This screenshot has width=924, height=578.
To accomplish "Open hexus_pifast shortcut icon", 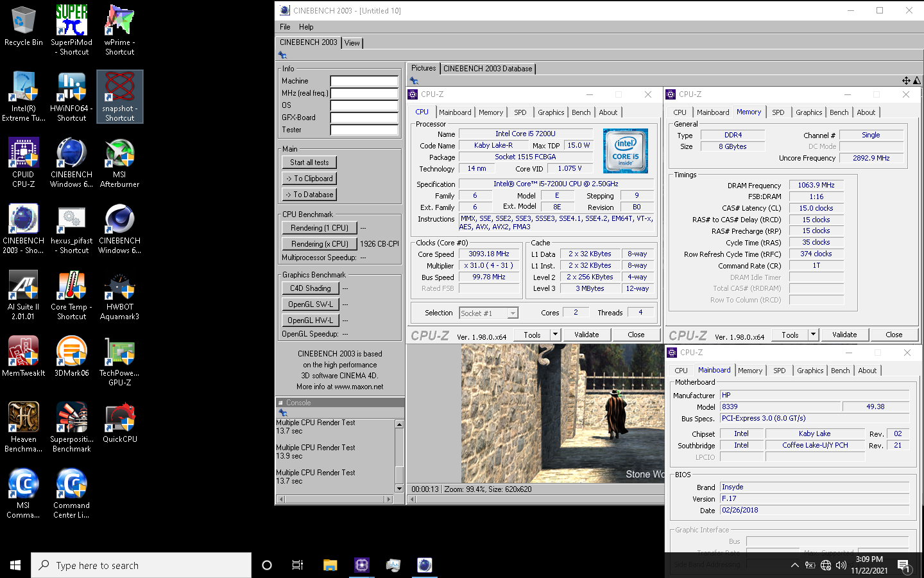I will 71,229.
